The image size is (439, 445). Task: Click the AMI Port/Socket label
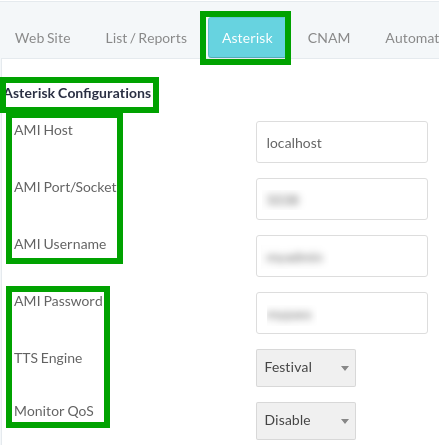point(65,187)
